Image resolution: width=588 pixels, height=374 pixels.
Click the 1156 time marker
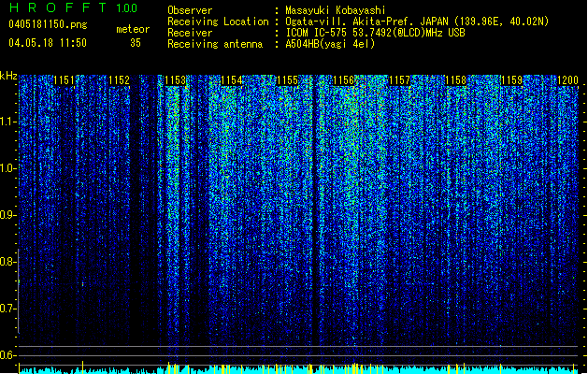[x=343, y=80]
